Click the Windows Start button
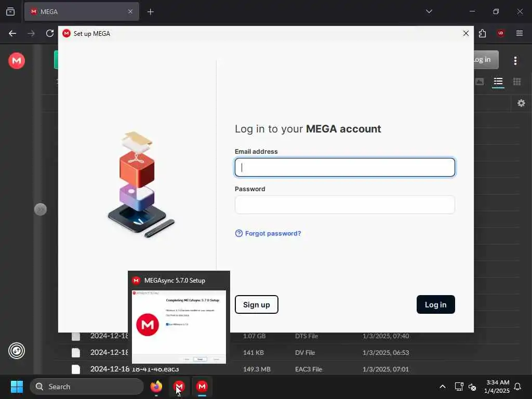This screenshot has height=399, width=532. coord(17,387)
